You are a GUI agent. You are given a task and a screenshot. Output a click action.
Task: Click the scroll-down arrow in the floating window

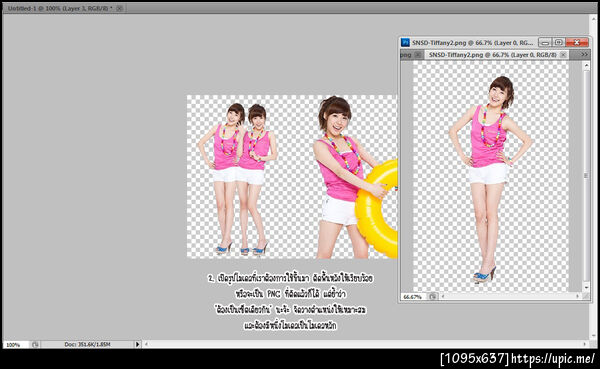tap(586, 287)
